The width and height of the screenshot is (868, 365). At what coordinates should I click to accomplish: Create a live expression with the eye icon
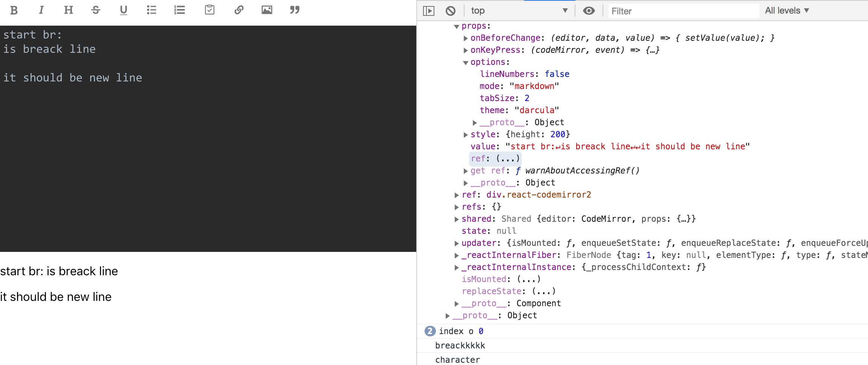coord(589,11)
